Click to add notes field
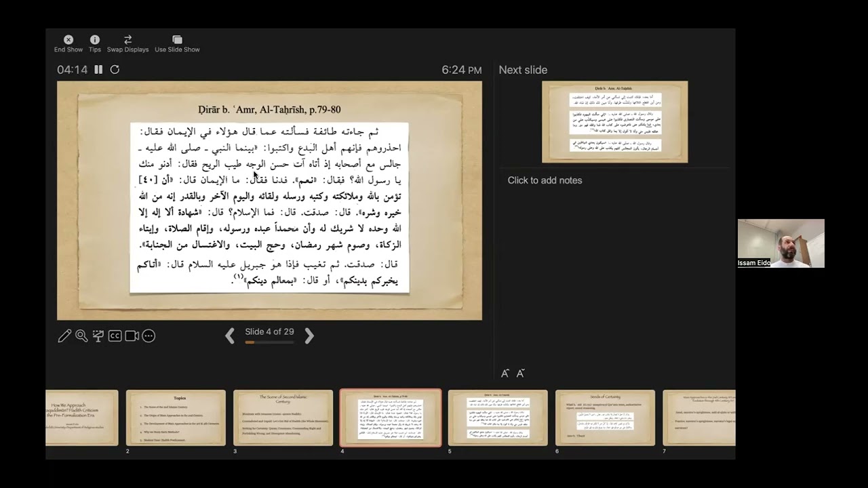This screenshot has height=488, width=868. (x=545, y=180)
